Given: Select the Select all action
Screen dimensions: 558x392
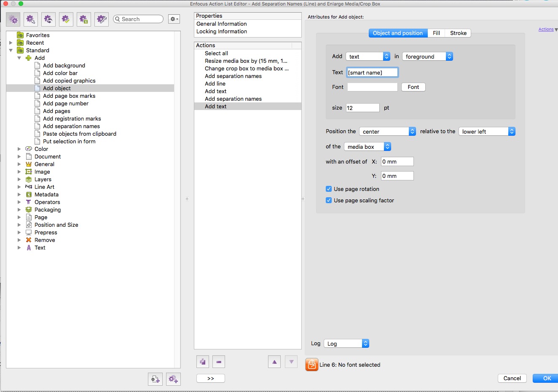Looking at the screenshot, I should click(x=248, y=53).
